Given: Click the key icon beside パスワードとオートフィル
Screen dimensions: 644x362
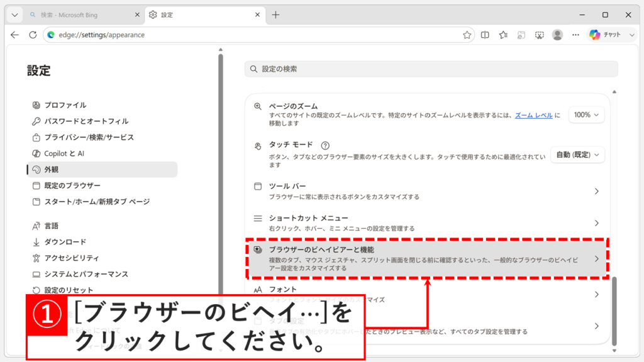Looking at the screenshot, I should point(36,121).
